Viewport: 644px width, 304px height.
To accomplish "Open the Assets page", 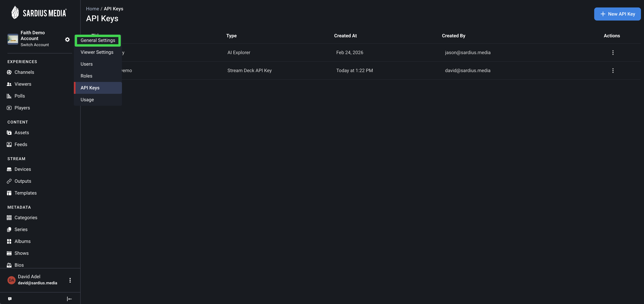I will tap(22, 133).
